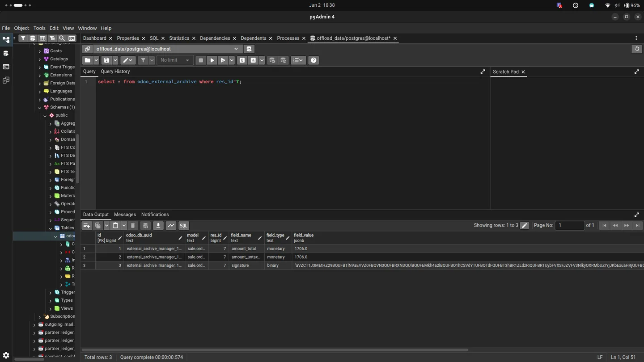The image size is (644, 362).
Task: Open the Edit pencil dropdown in query toolbar
Action: [x=128, y=60]
